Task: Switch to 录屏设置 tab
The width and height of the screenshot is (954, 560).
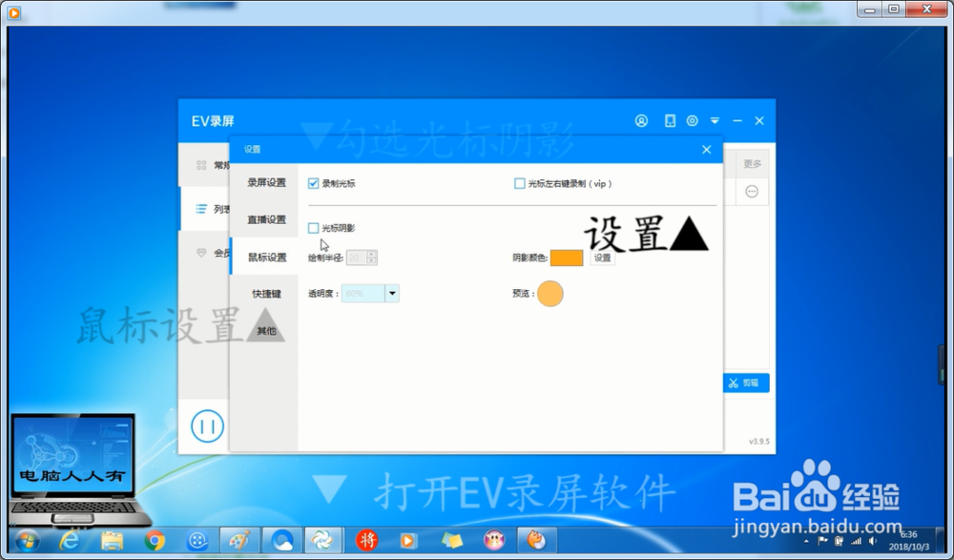Action: click(x=264, y=182)
